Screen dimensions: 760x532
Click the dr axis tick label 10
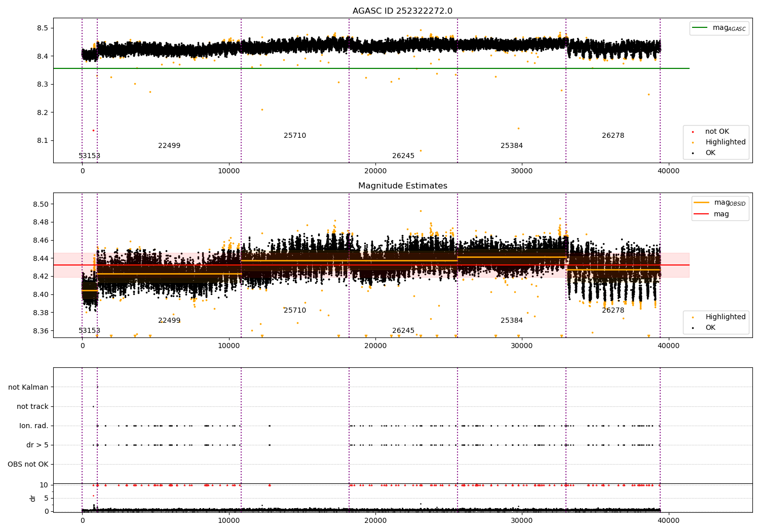click(x=44, y=485)
